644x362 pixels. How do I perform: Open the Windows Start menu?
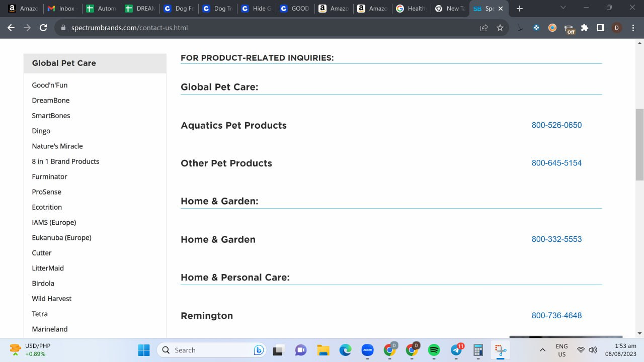click(x=144, y=350)
